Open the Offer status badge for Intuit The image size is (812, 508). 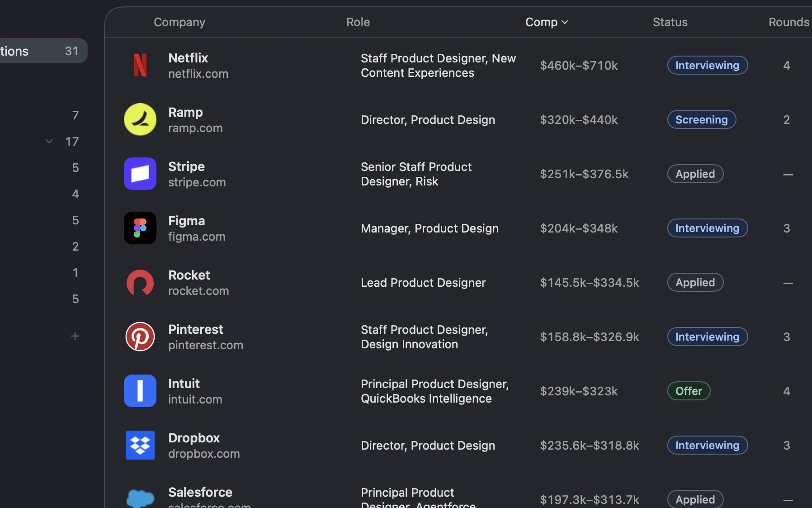coord(689,391)
